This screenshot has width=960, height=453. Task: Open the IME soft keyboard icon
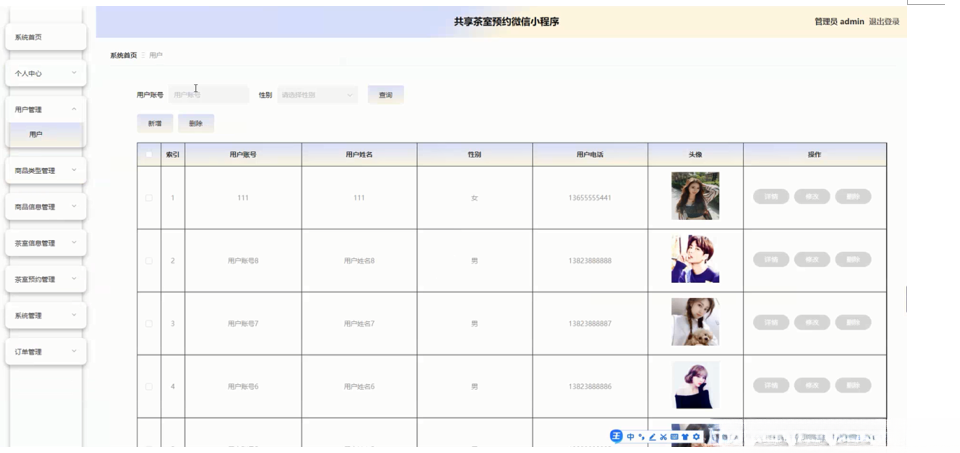click(674, 436)
